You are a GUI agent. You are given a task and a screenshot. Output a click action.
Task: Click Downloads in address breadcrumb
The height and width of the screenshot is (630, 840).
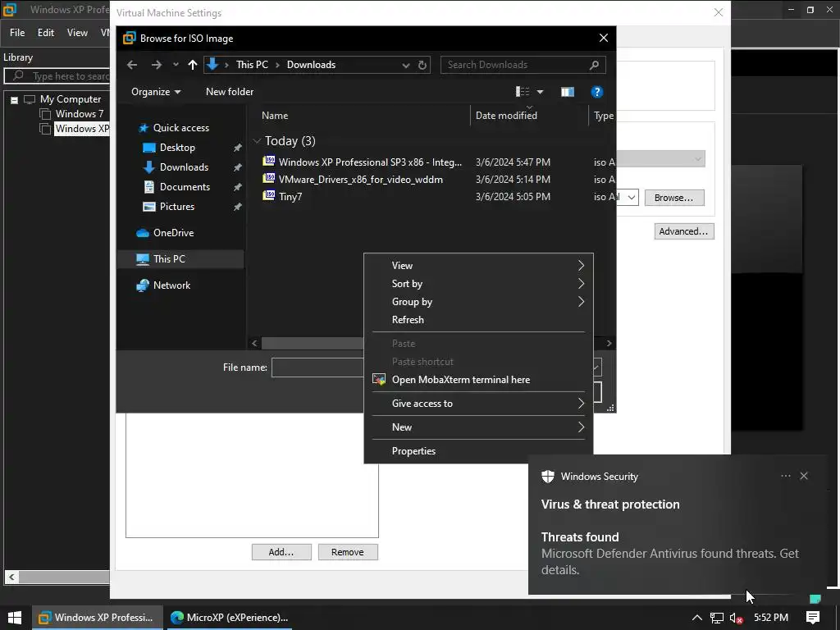coord(311,65)
